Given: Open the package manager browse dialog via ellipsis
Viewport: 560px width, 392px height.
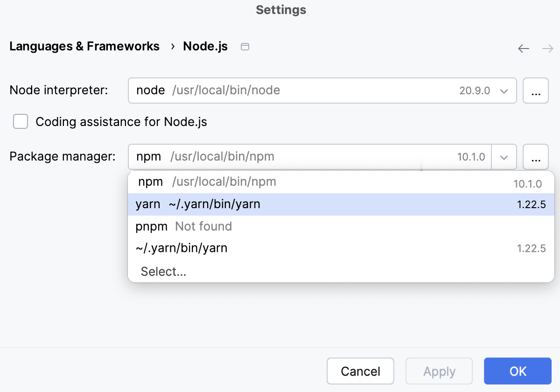Looking at the screenshot, I should 535,157.
